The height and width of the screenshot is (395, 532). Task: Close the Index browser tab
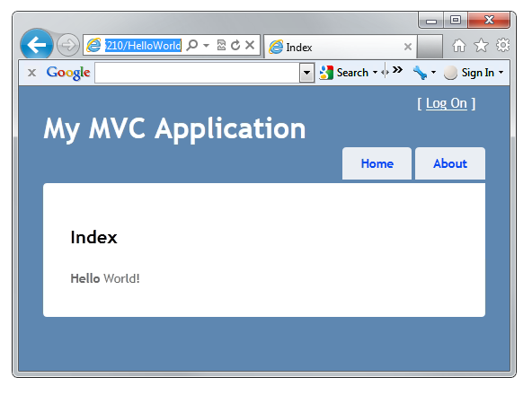coord(408,47)
